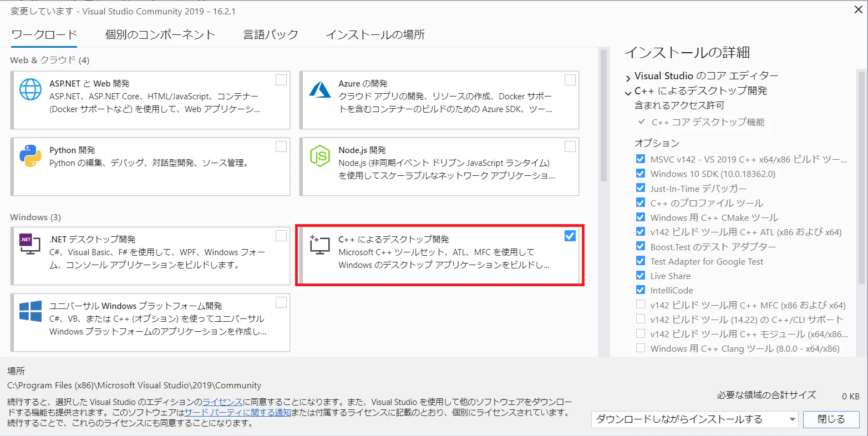The image size is (868, 436).
Task: Open the 個別のコンポーネント tab
Action: [160, 34]
